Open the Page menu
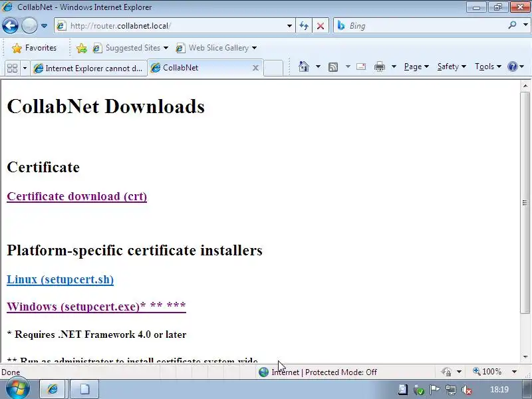Screen dimensions: 532x399 416,66
